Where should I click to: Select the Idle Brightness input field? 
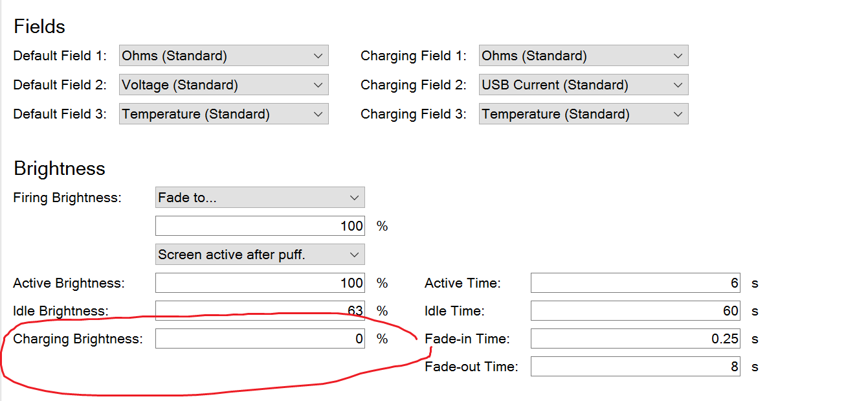point(260,311)
